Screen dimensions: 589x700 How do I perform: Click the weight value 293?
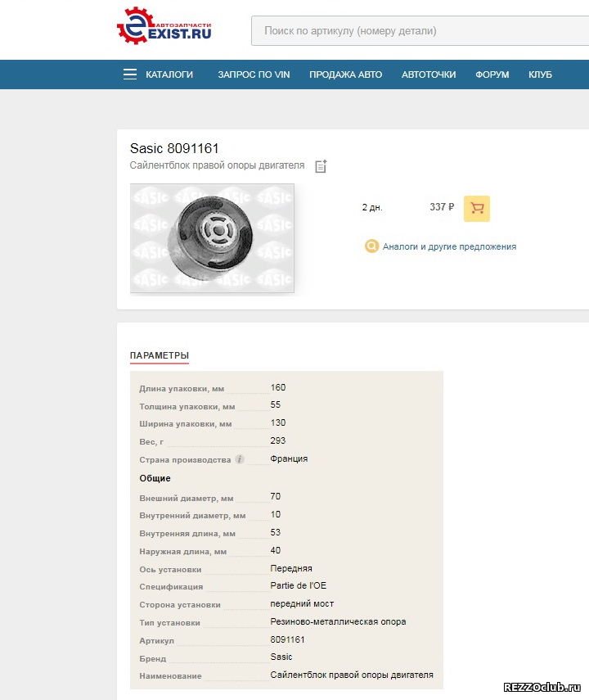tap(277, 440)
